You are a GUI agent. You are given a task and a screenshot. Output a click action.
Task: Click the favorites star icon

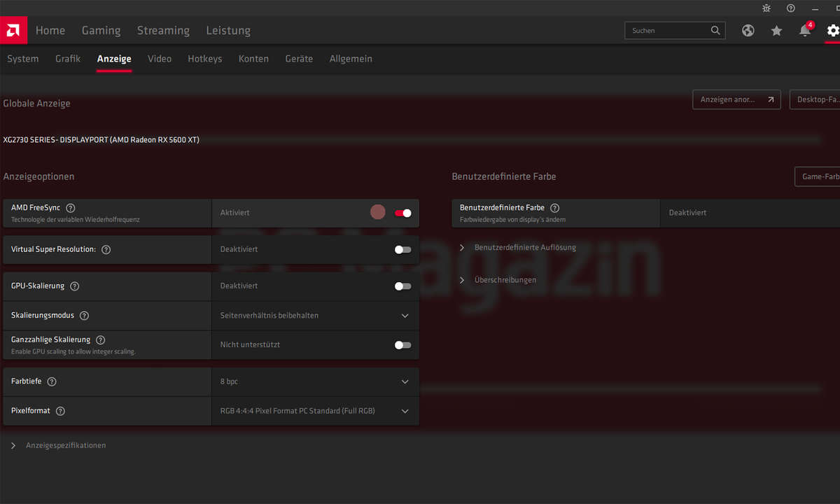(776, 31)
